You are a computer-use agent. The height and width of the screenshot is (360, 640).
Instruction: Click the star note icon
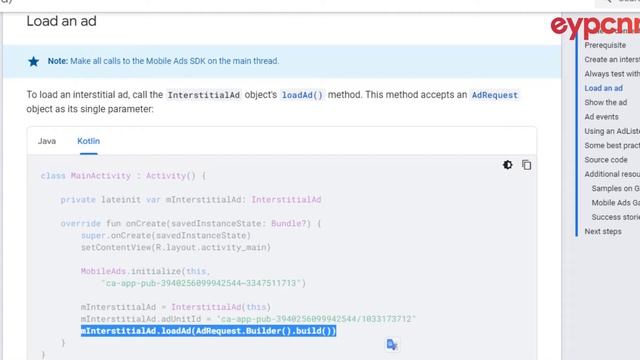[33, 61]
